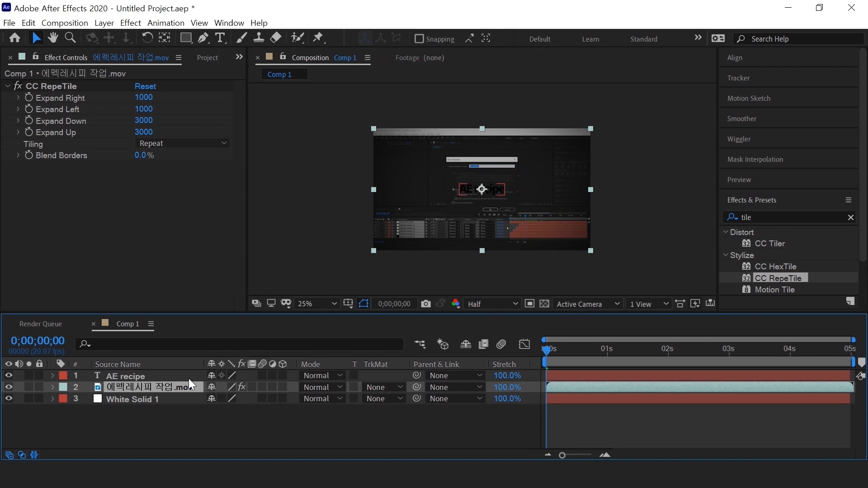868x488 pixels.
Task: Click the red label swatch of layer 1
Action: coord(63,375)
